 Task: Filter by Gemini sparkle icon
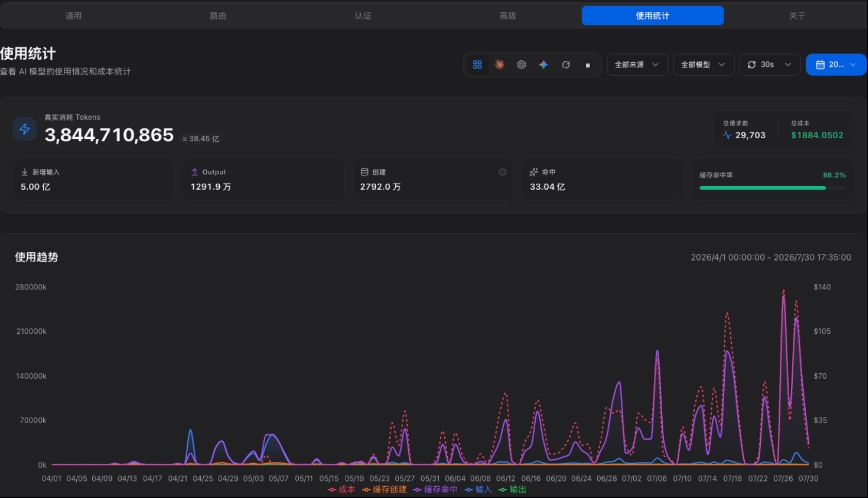click(544, 65)
